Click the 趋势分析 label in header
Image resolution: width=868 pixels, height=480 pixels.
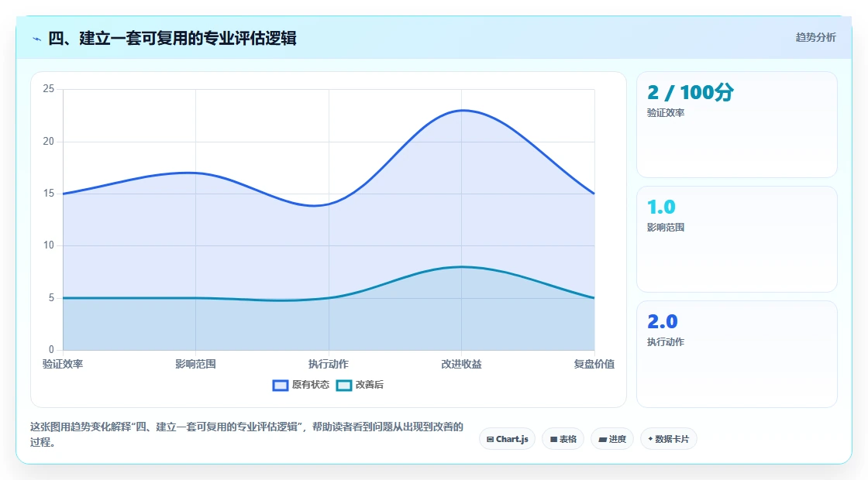(815, 38)
